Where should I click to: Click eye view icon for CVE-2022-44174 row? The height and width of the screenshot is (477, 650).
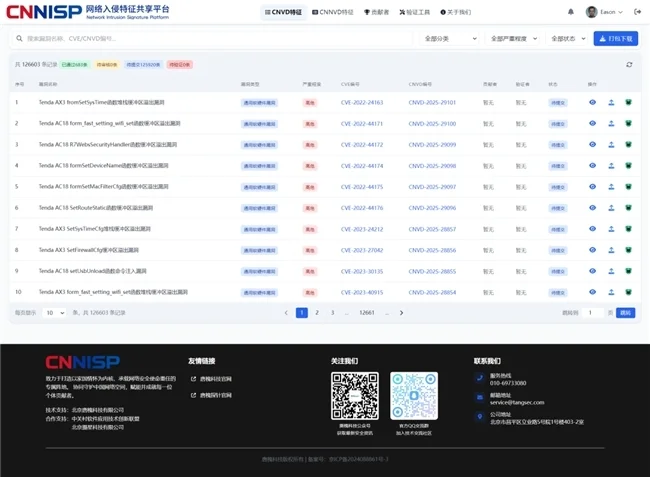(592, 165)
